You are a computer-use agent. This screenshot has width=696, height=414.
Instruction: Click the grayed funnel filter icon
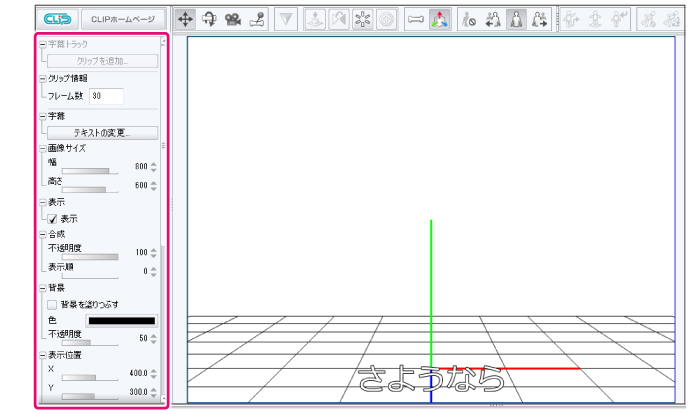[x=286, y=19]
